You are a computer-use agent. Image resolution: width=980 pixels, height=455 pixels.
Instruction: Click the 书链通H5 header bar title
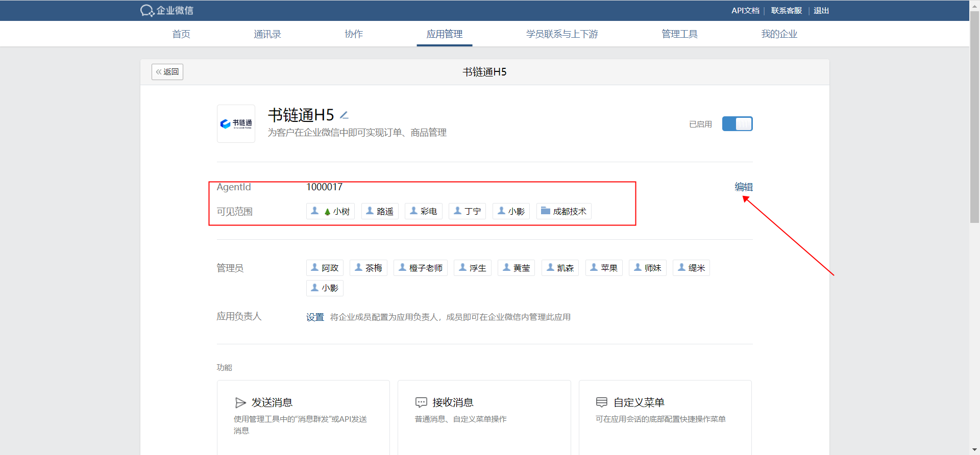pos(484,72)
